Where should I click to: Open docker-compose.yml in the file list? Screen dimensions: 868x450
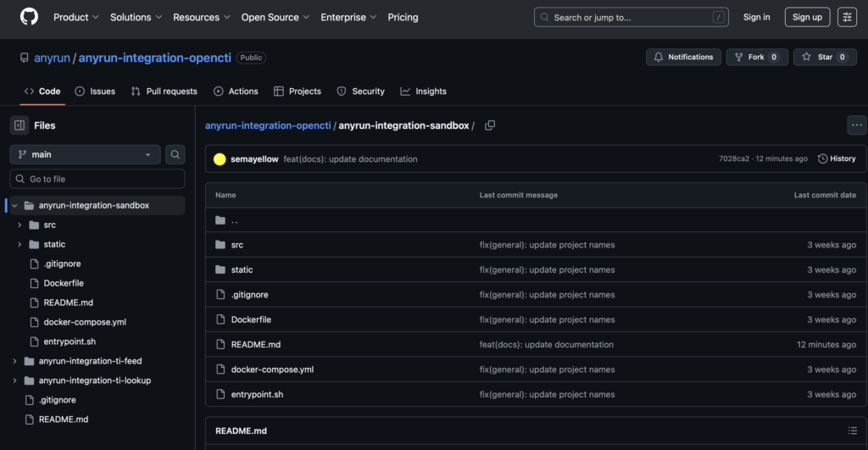pyautogui.click(x=272, y=369)
